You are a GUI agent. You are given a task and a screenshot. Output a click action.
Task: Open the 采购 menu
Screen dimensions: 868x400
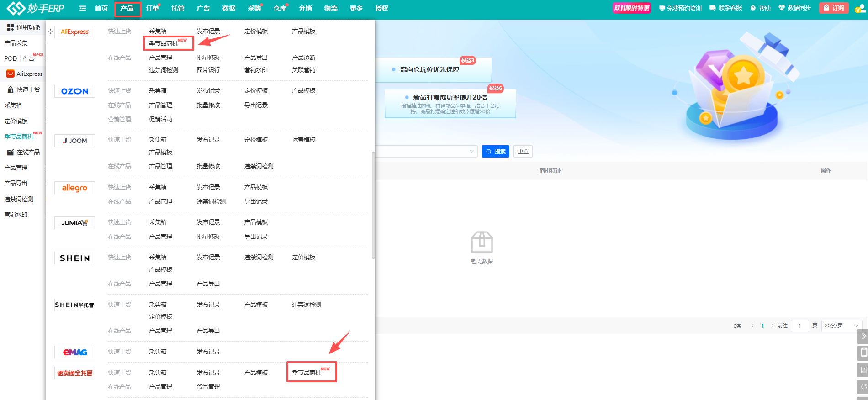point(254,8)
